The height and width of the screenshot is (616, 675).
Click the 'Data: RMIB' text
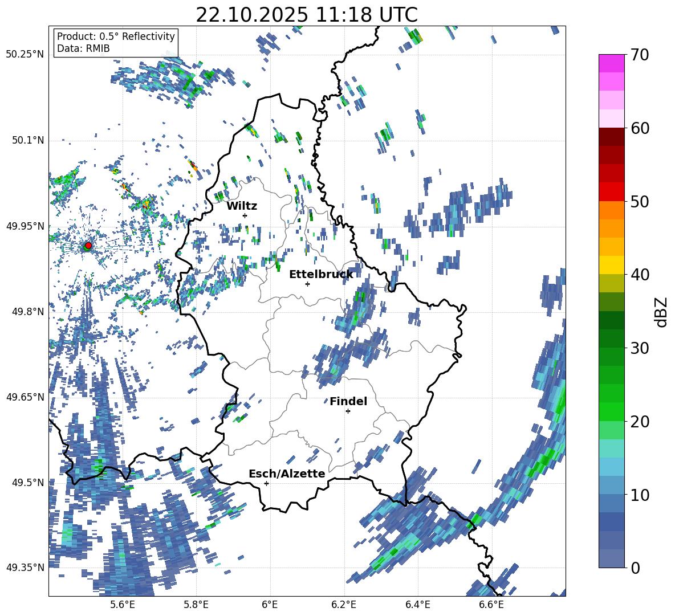[83, 48]
